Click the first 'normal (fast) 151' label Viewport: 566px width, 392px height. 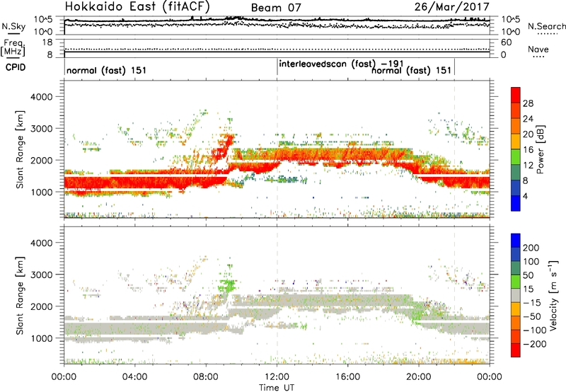point(107,70)
